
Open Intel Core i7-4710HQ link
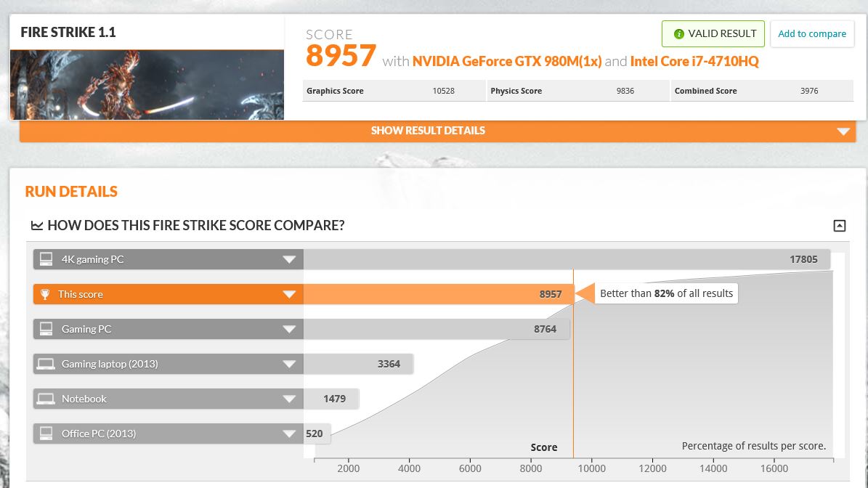tap(694, 62)
